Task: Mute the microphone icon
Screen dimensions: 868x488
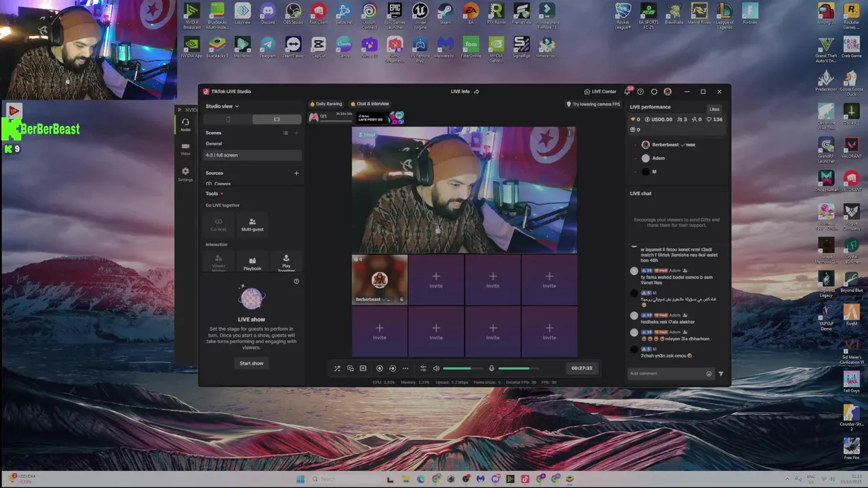Action: [x=492, y=368]
